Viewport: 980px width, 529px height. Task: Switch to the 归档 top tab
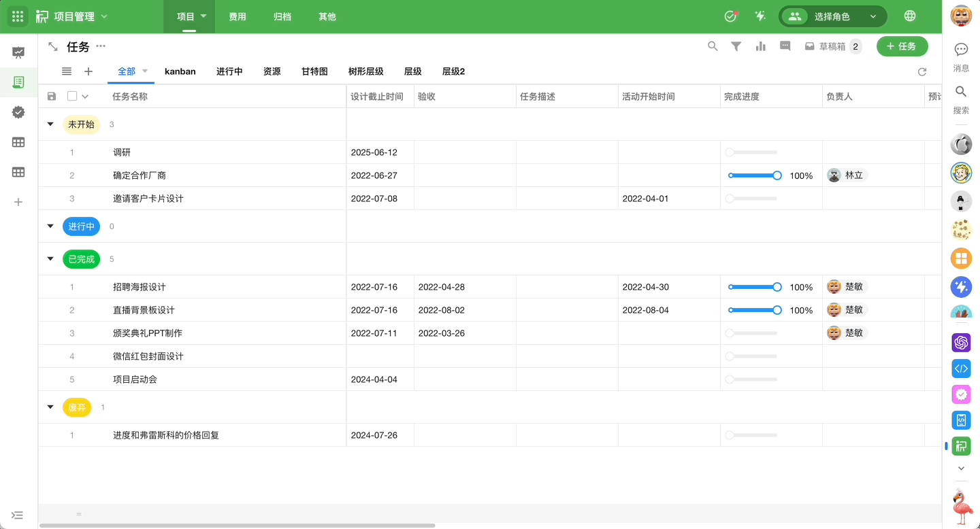282,16
